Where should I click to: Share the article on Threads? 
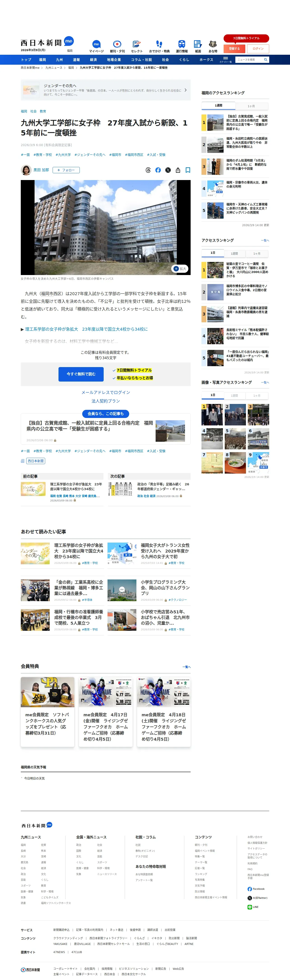point(148,170)
